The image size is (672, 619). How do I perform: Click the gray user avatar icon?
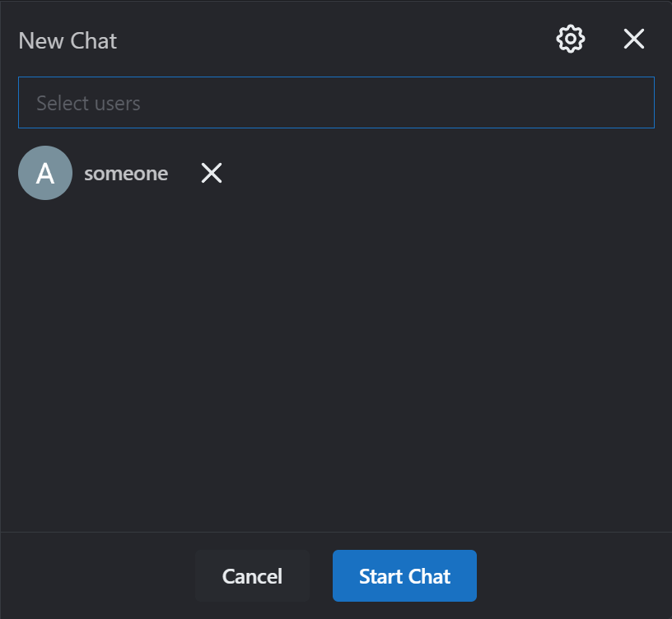pos(45,173)
